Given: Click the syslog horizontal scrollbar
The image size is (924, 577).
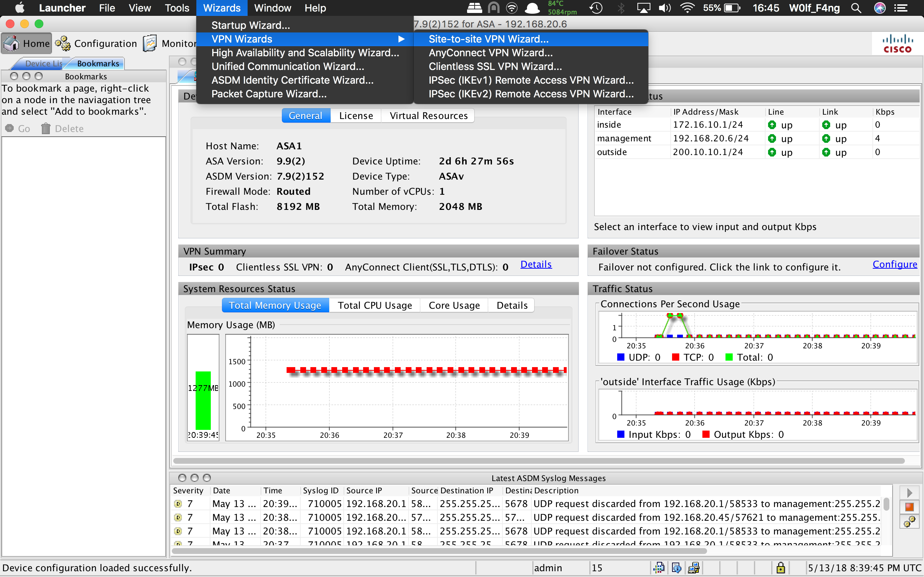Looking at the screenshot, I should (439, 551).
